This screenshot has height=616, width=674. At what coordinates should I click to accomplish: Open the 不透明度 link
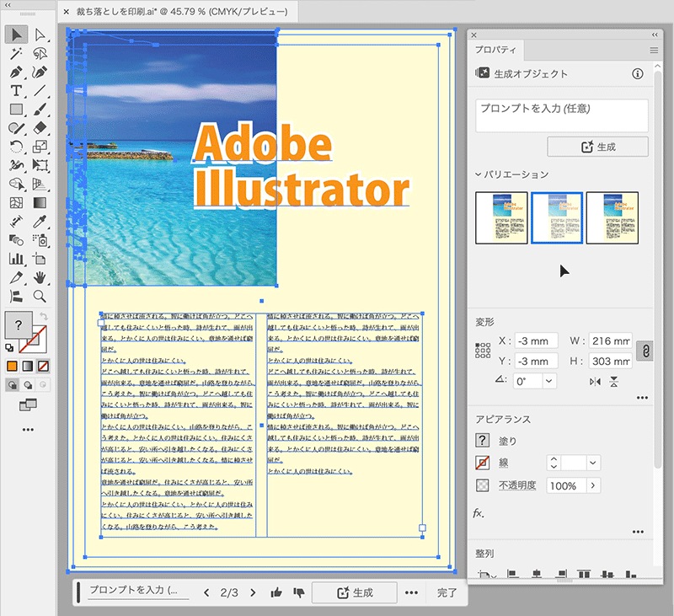pyautogui.click(x=517, y=485)
